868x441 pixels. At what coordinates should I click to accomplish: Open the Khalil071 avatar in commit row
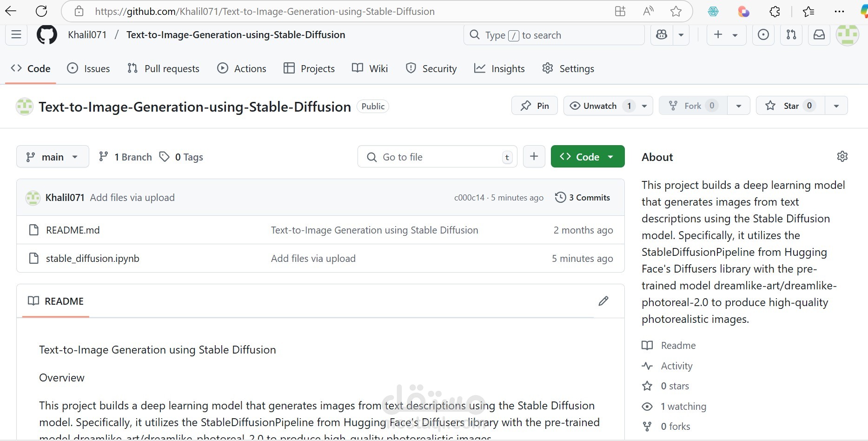click(33, 198)
